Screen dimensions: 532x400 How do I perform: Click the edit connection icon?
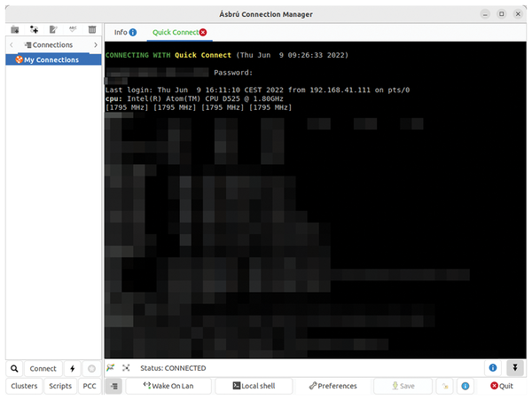point(53,29)
